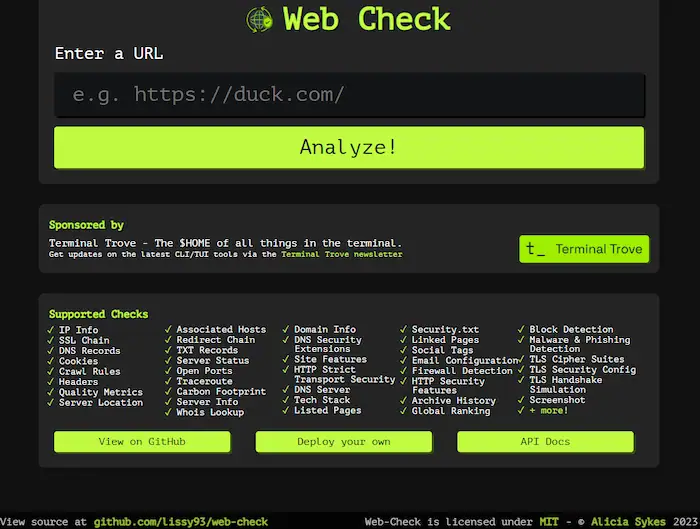Viewport: 700px width, 529px height.
Task: Click the checkmark beside Block Detection
Action: [x=522, y=330]
